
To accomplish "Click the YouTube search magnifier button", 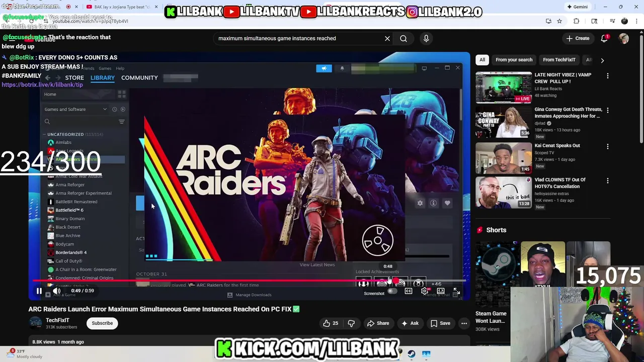I will point(404,38).
